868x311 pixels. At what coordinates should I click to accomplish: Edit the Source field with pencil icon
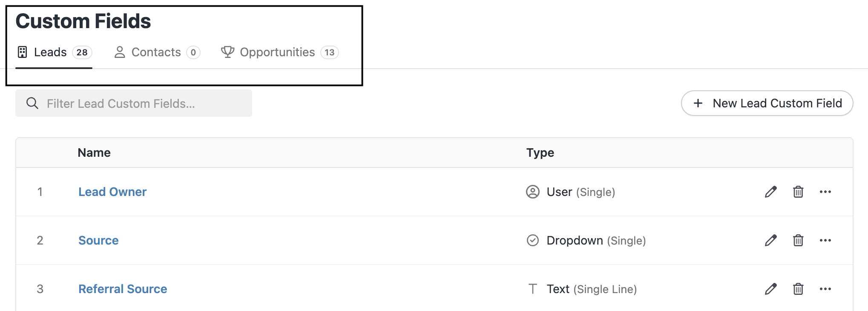pos(770,240)
